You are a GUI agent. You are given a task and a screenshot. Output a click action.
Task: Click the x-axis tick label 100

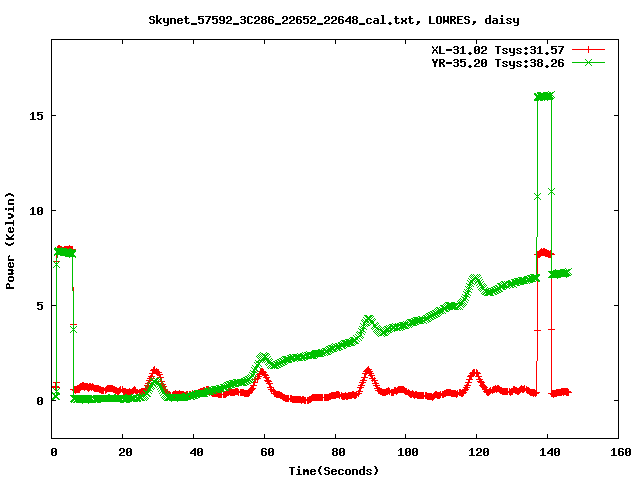(408, 452)
